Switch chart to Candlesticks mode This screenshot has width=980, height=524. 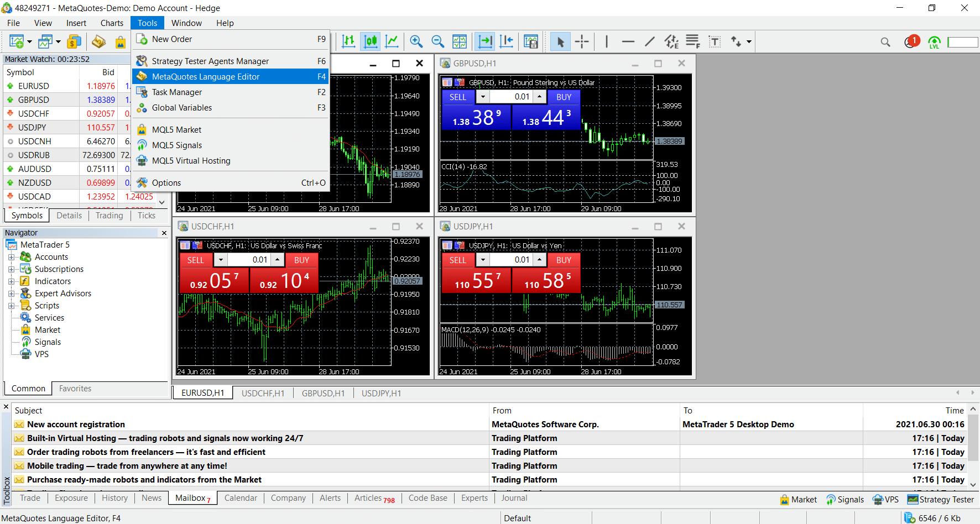(x=371, y=41)
